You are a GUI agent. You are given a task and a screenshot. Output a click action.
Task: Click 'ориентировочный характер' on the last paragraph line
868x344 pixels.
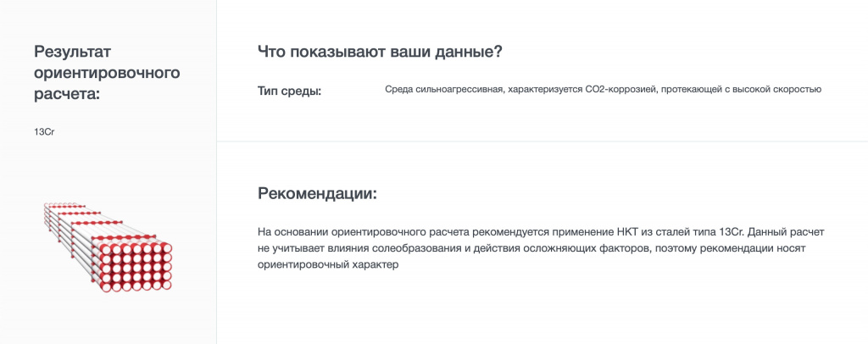[327, 264]
